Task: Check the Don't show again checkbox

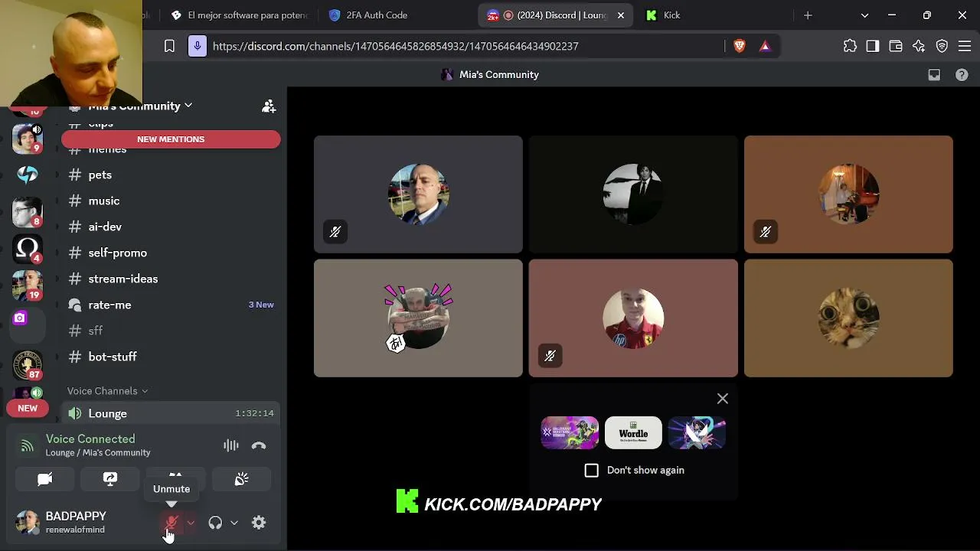Action: [x=592, y=470]
